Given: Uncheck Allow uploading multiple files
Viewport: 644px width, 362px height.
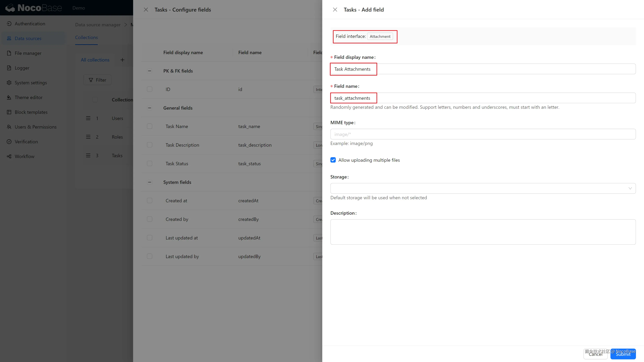Looking at the screenshot, I should point(333,160).
